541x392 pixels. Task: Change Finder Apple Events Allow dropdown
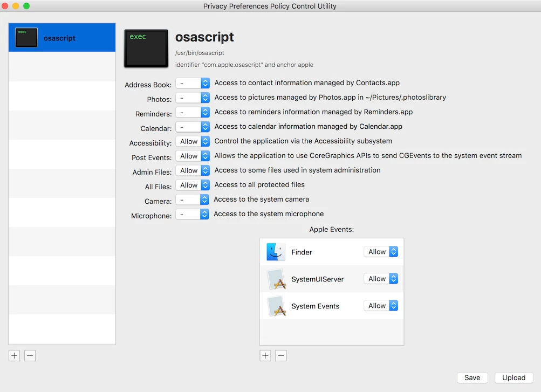tap(381, 252)
